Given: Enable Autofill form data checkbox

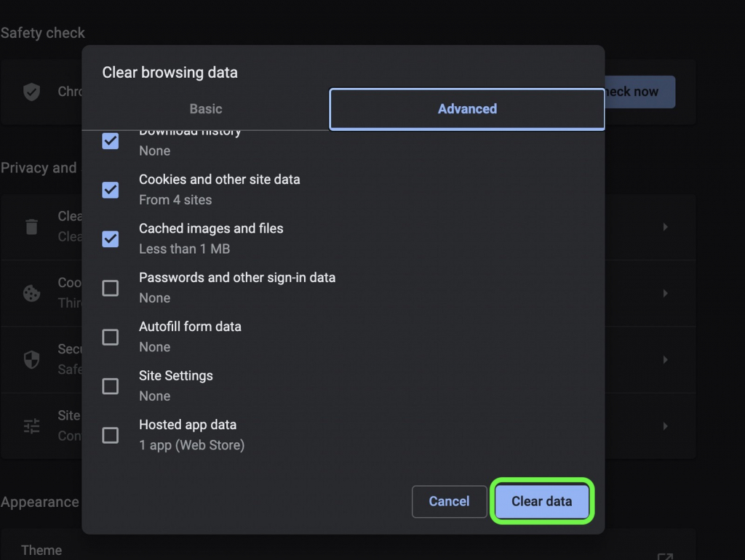Looking at the screenshot, I should pyautogui.click(x=111, y=337).
